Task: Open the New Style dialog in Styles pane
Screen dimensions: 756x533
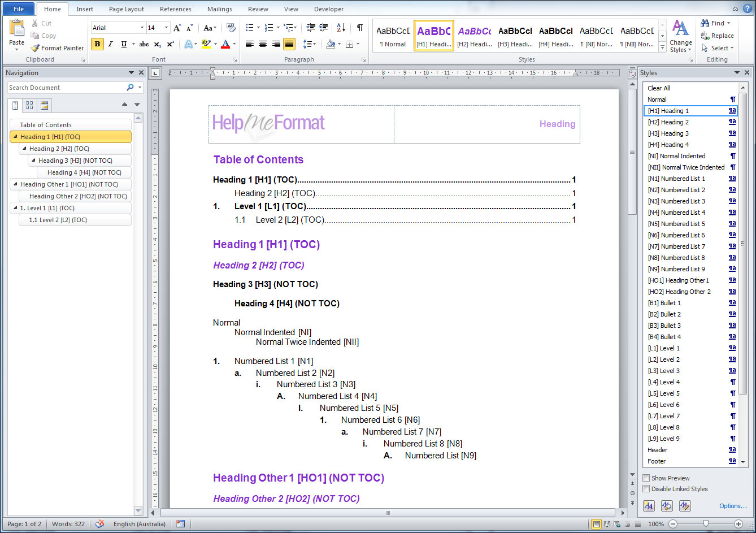Action: pyautogui.click(x=649, y=506)
